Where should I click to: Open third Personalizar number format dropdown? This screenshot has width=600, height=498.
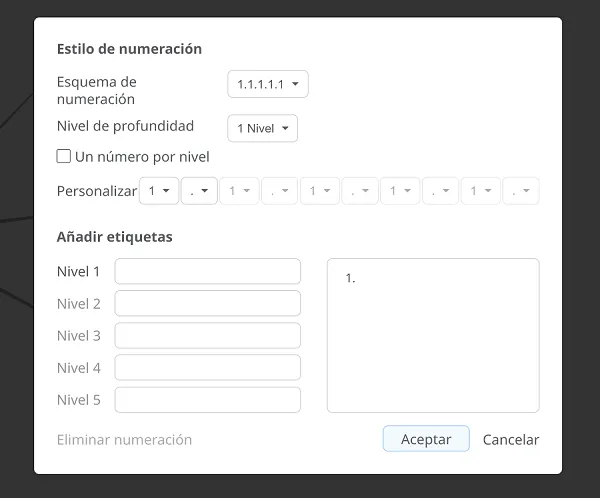click(x=320, y=191)
